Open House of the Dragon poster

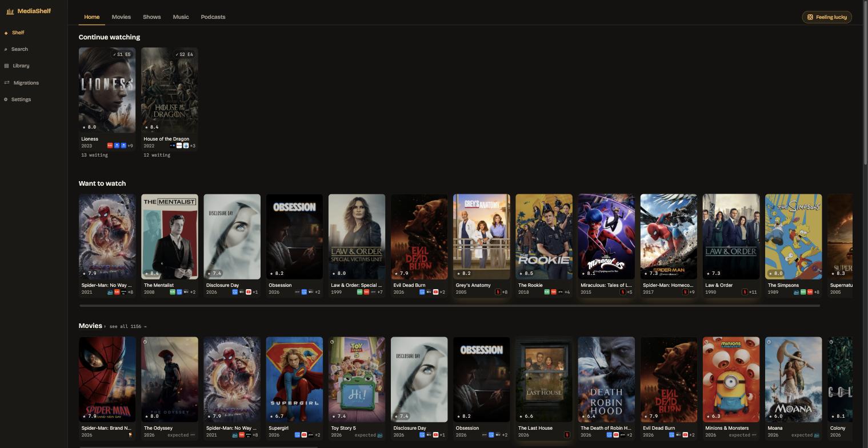[170, 90]
